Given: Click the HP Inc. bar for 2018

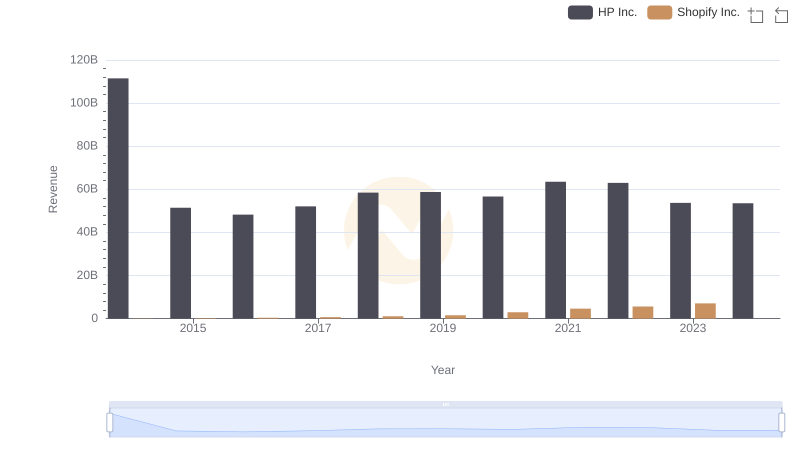Looking at the screenshot, I should (x=368, y=255).
